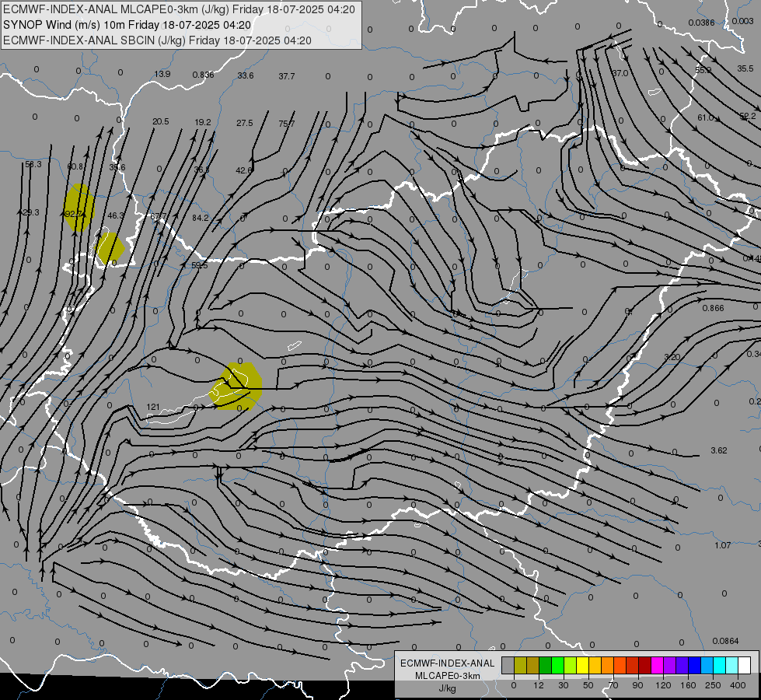Click the map value 27.5

tap(245, 123)
